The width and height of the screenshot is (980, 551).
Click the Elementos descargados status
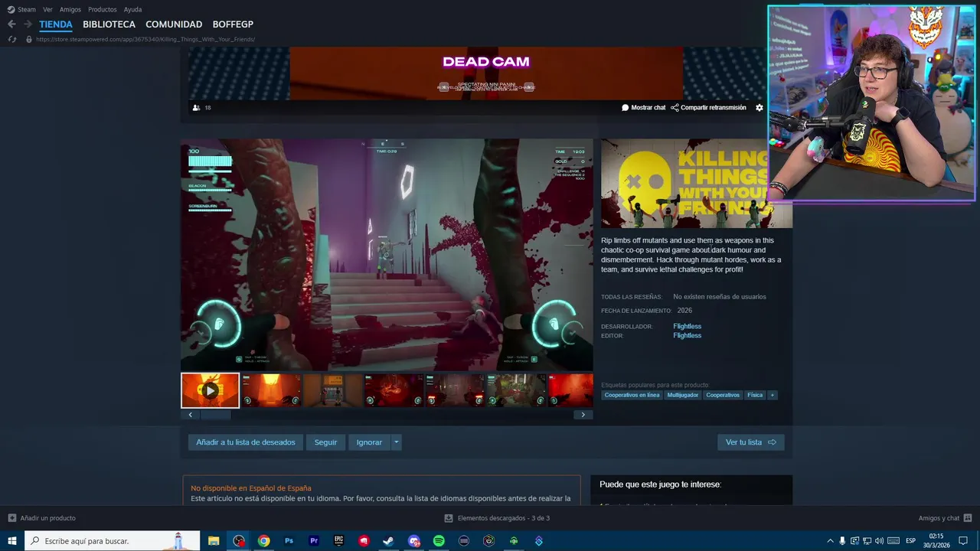click(x=497, y=518)
